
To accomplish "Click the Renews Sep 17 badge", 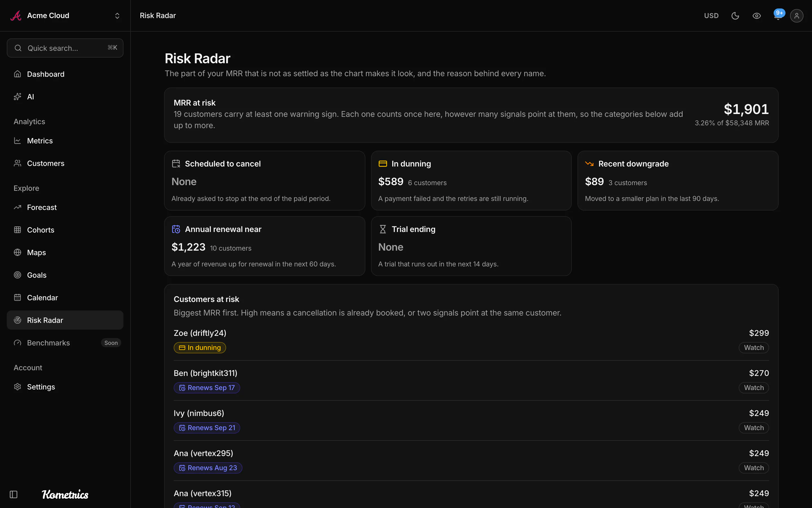I will 207,388.
